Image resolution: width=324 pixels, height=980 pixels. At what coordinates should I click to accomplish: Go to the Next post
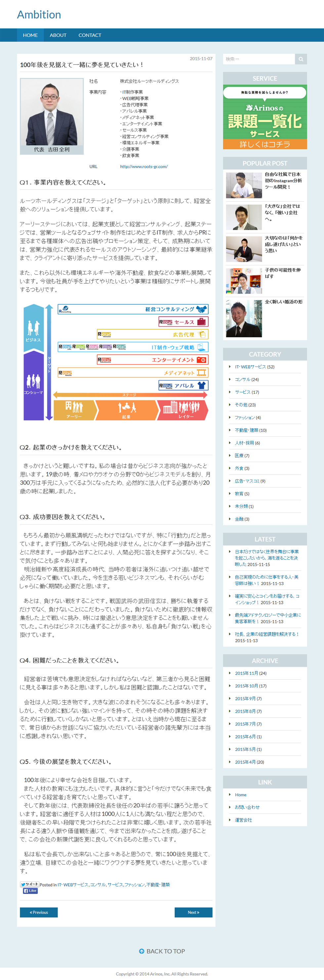pos(193,912)
